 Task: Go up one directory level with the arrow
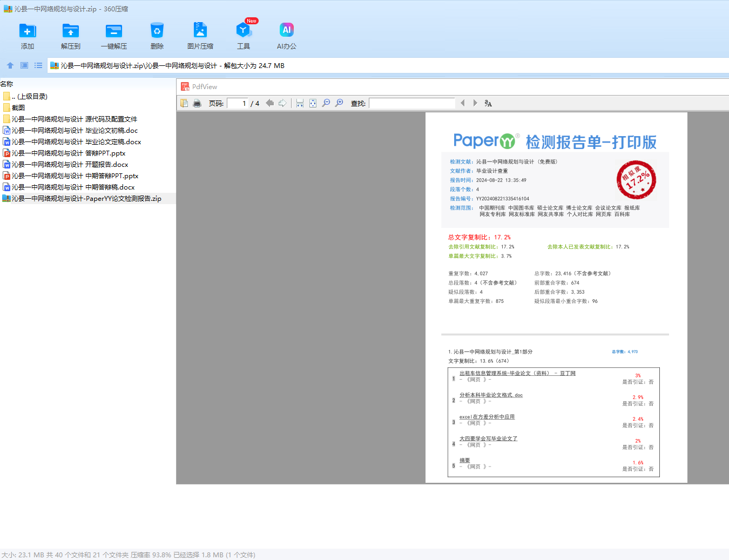point(10,65)
